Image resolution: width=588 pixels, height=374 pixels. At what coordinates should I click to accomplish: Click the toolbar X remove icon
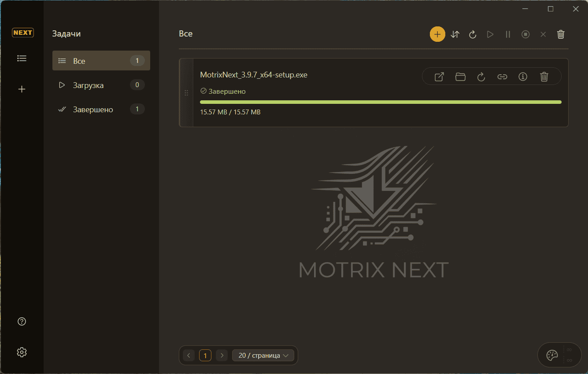click(x=543, y=34)
